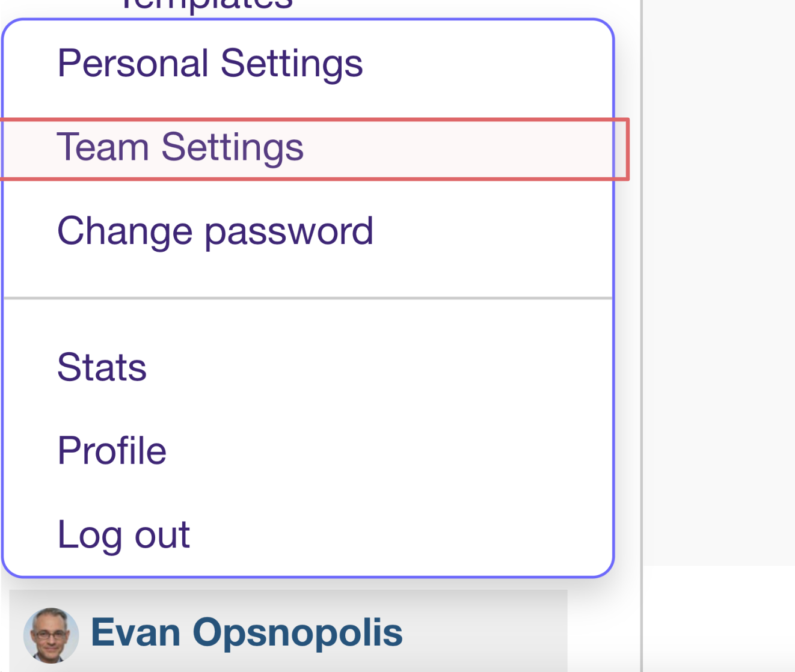Open the Stats menu item
This screenshot has width=795, height=672.
(x=102, y=367)
